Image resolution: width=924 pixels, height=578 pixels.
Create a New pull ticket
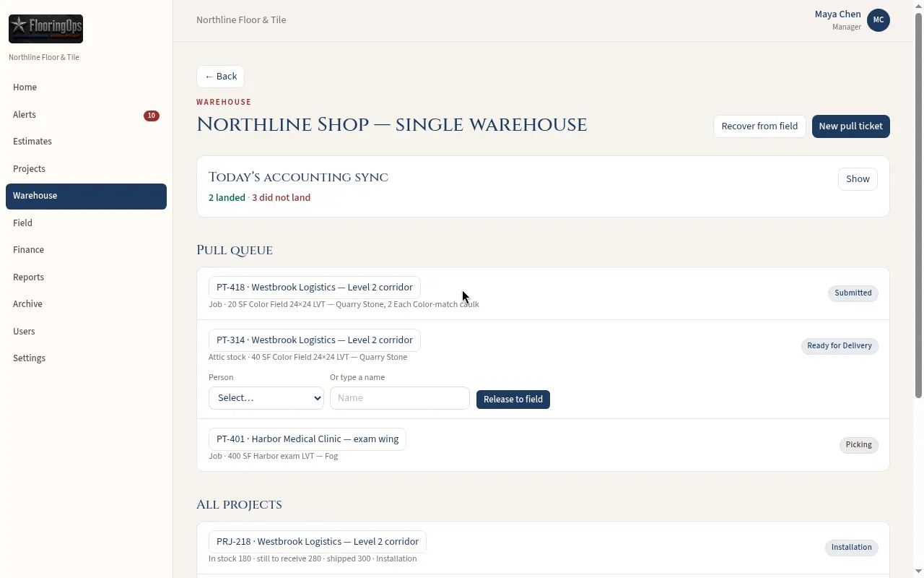click(x=850, y=126)
